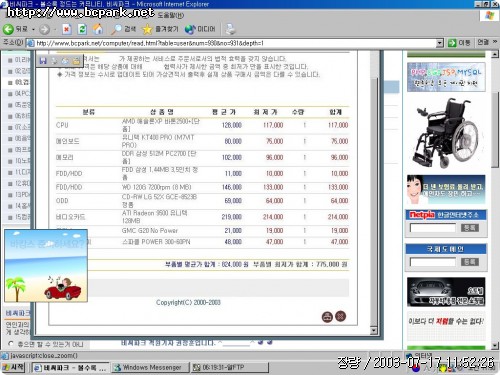This screenshot has height=375, width=500.
Task: Click the page scrollbar up arrow
Action: click(495, 54)
